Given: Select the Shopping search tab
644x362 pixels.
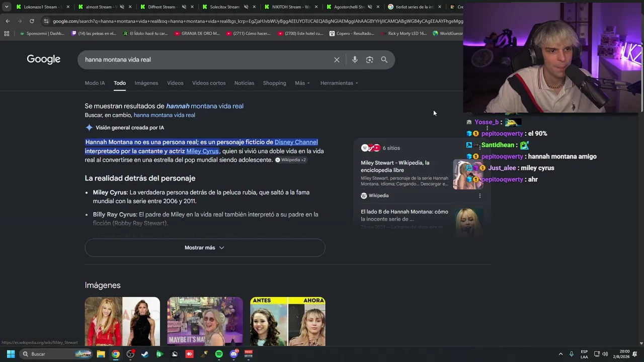Looking at the screenshot, I should pyautogui.click(x=275, y=83).
